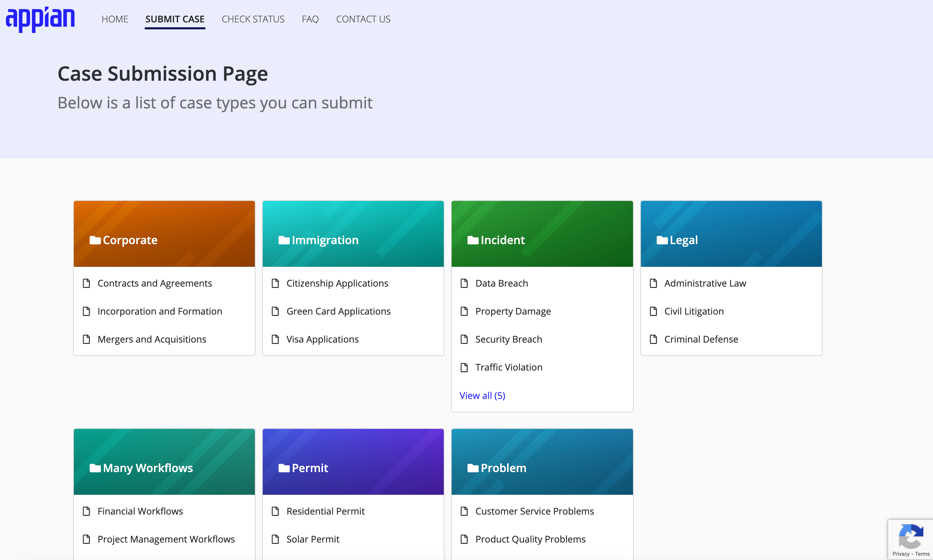933x560 pixels.
Task: Open the Immigration category header
Action: coord(353,234)
